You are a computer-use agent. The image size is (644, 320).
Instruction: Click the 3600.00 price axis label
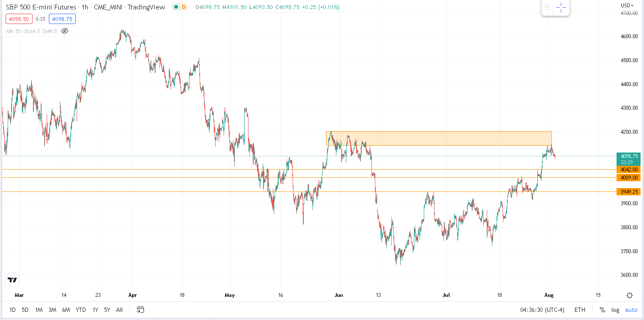tap(629, 275)
